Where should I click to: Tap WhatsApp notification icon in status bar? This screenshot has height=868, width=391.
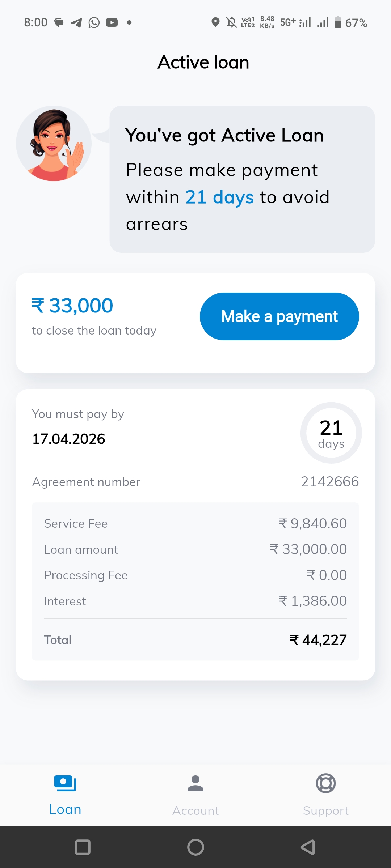94,22
